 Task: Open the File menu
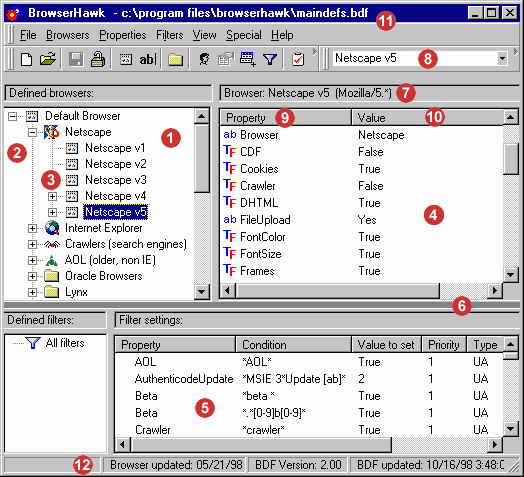pos(28,35)
